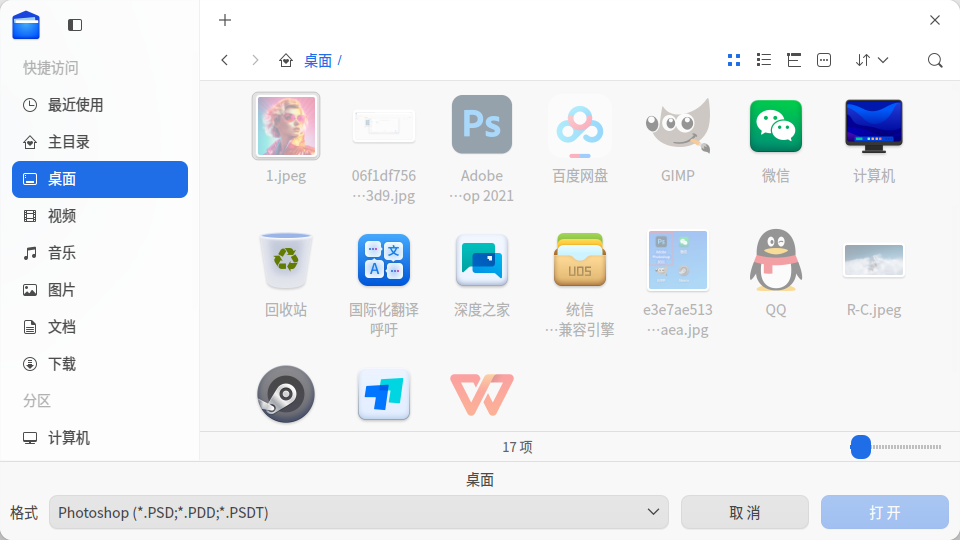960x540 pixels.
Task: Open the view options menu icon
Action: click(823, 60)
